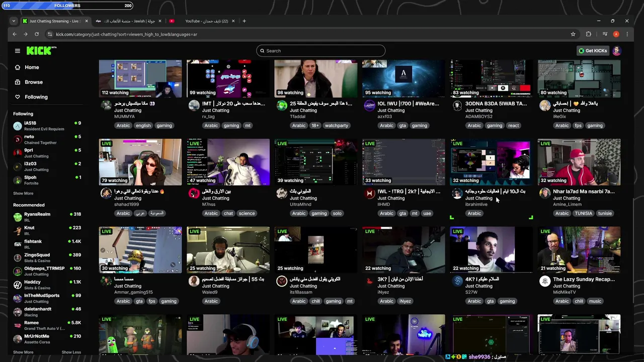Click the iNyez tag

405,301
